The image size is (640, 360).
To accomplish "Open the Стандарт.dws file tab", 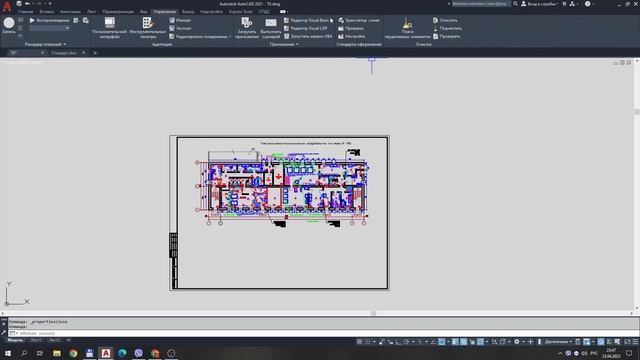I will pos(64,53).
